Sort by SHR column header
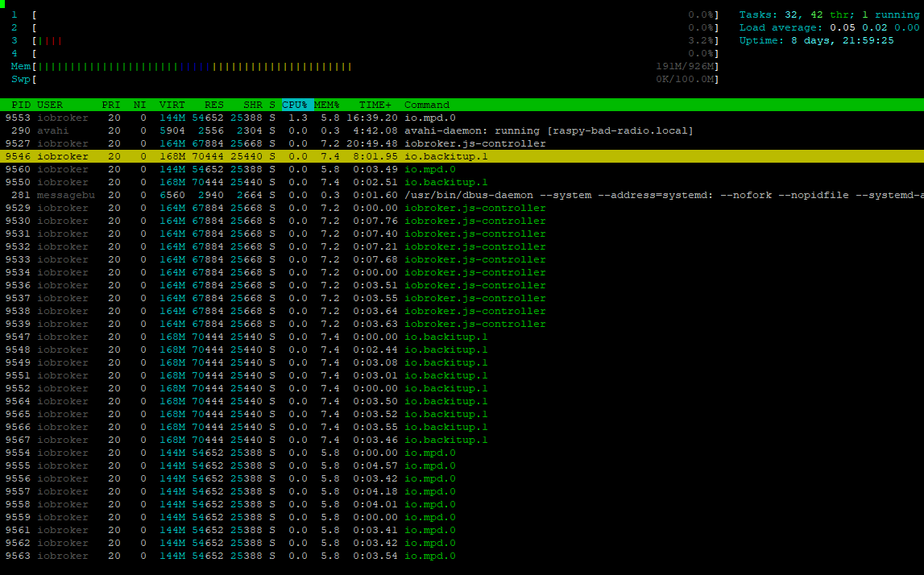Screen dimensions: 924x575 click(x=253, y=105)
